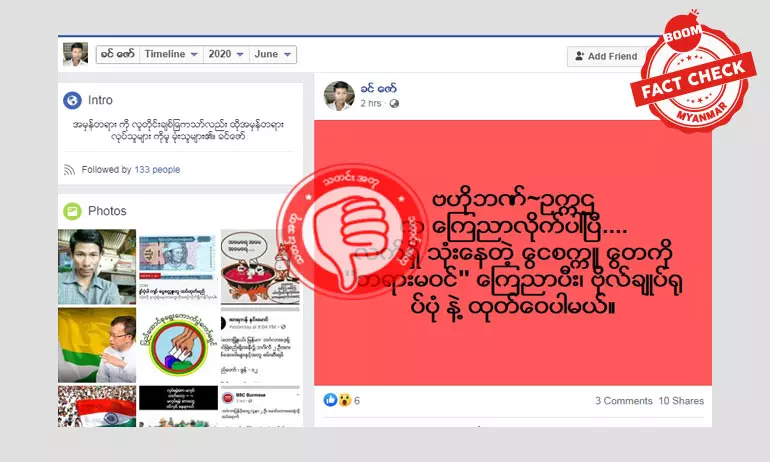Click the Add Friend button

pos(607,56)
